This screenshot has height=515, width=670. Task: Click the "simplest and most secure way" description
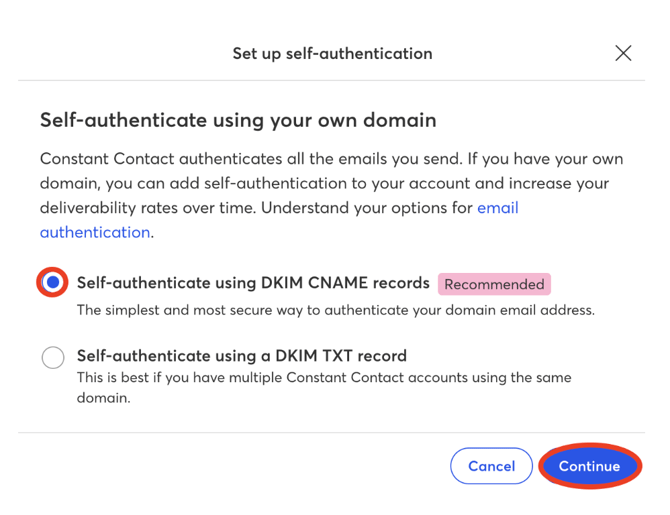[x=335, y=310]
